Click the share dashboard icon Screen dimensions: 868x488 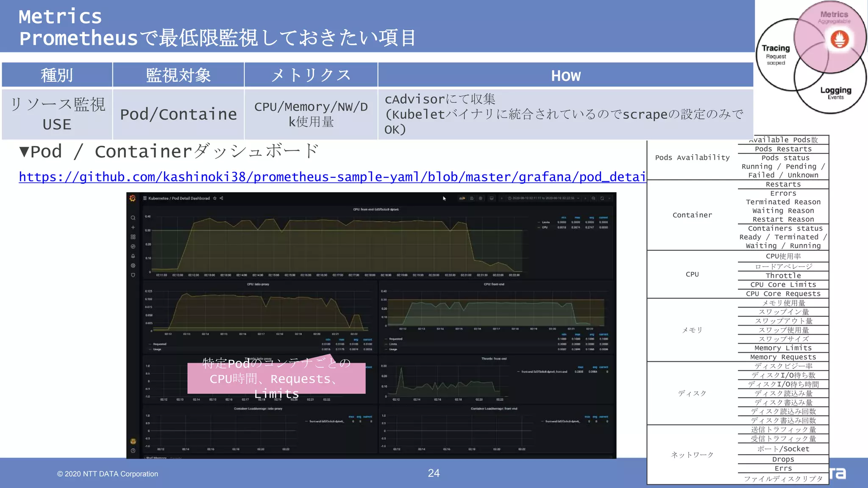click(x=221, y=198)
